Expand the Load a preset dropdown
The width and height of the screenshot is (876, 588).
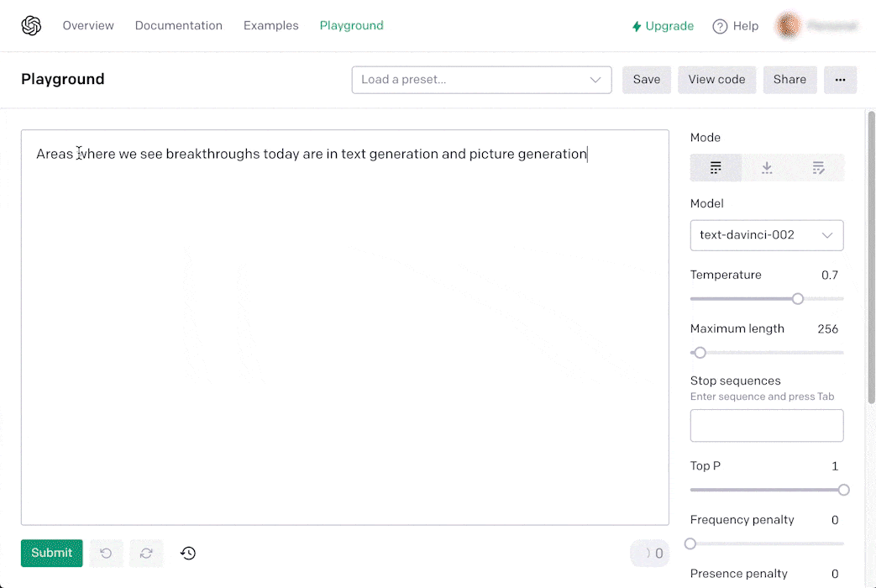click(x=481, y=80)
